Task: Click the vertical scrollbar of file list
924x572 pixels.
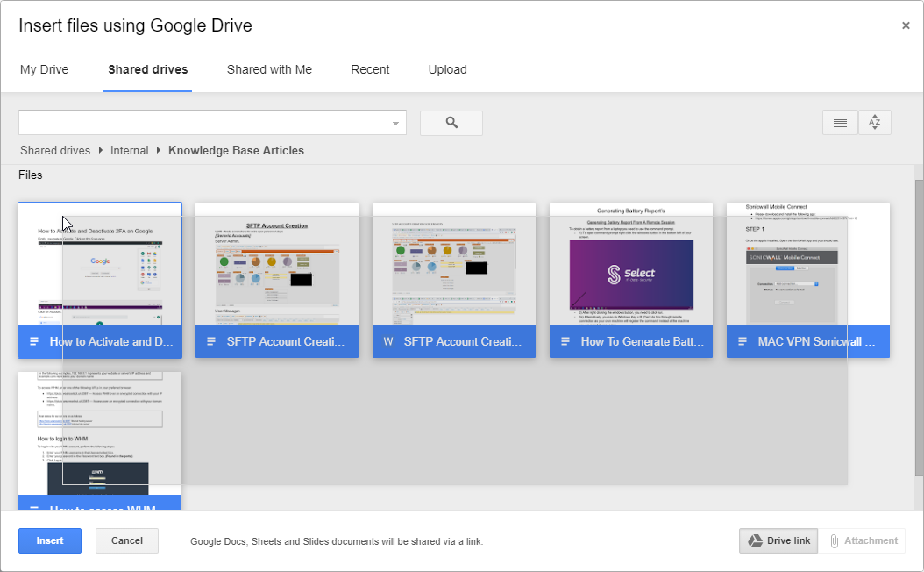Action: point(919,327)
